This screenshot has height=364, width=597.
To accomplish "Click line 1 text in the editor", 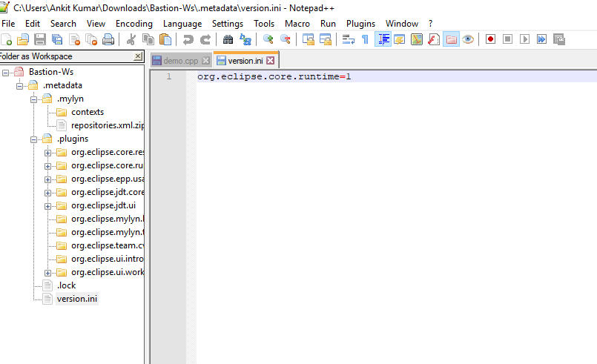I will point(274,76).
